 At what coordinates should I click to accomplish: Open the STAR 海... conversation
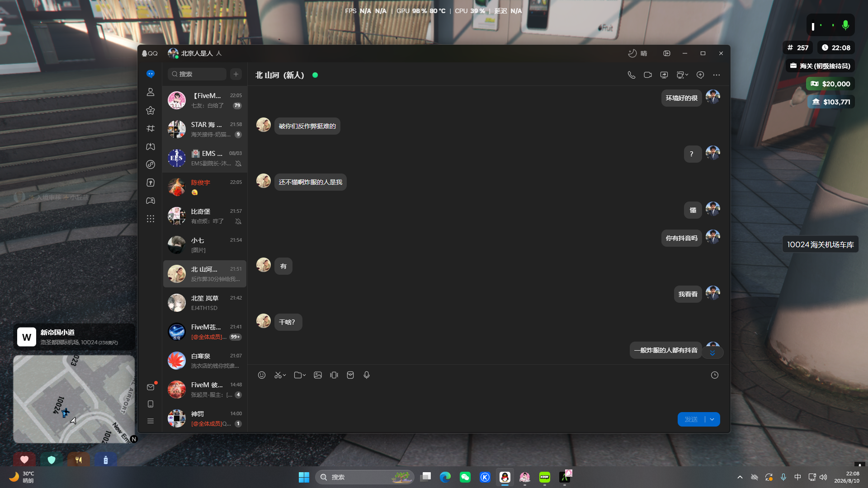click(x=205, y=129)
